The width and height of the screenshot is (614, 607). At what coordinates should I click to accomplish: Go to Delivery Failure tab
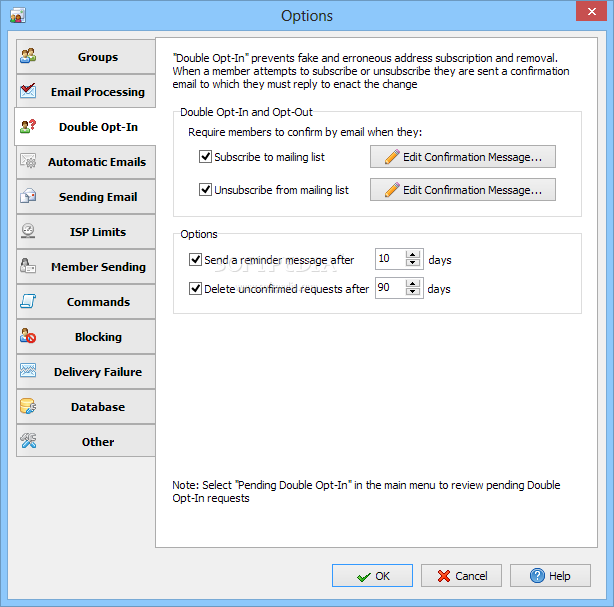point(86,371)
